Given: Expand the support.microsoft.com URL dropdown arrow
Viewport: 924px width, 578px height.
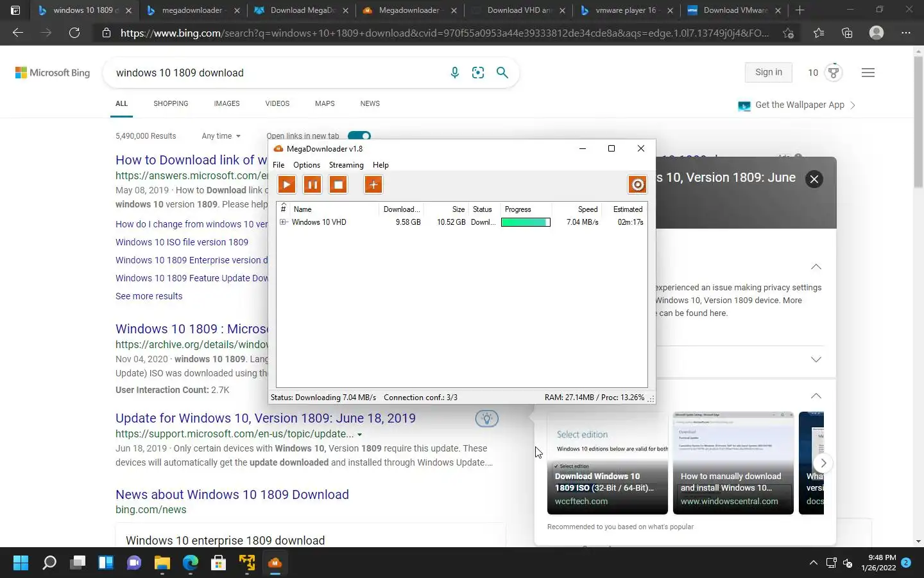Looking at the screenshot, I should [x=359, y=435].
